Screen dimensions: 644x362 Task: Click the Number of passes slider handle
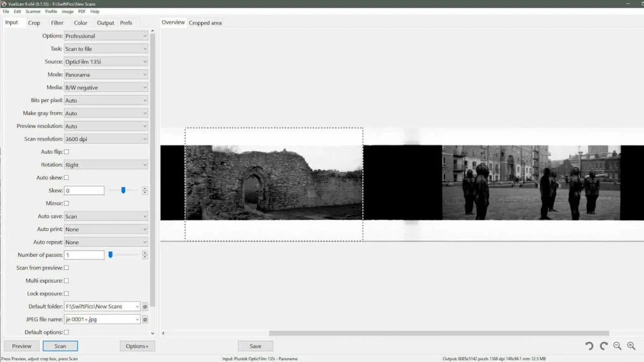pyautogui.click(x=111, y=254)
